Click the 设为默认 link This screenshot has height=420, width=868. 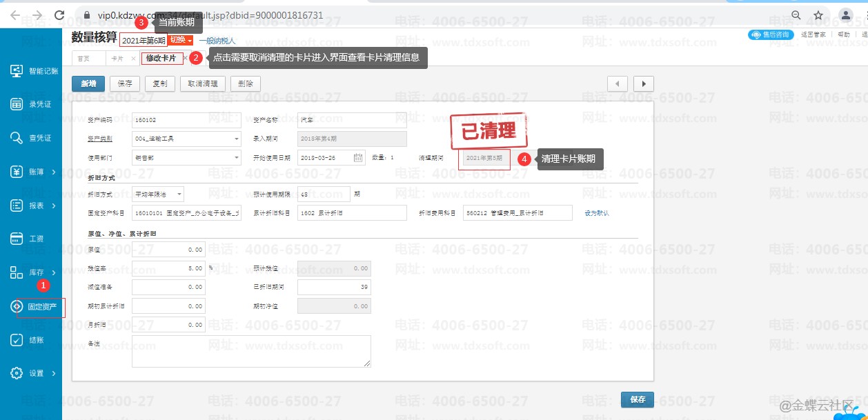(x=597, y=213)
